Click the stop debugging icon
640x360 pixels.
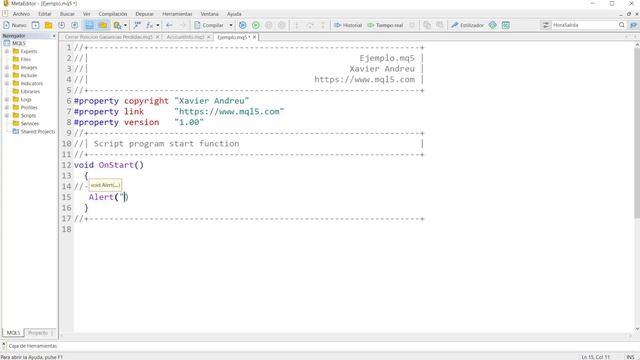click(282, 25)
